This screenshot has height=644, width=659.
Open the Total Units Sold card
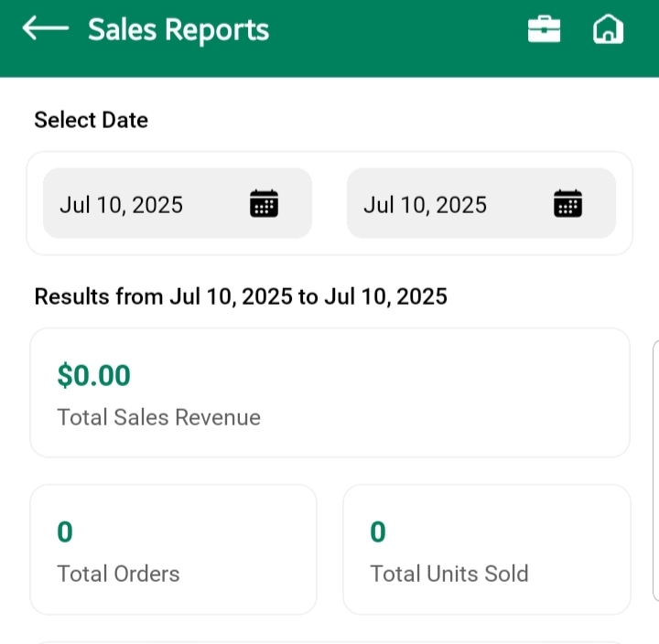(x=486, y=549)
